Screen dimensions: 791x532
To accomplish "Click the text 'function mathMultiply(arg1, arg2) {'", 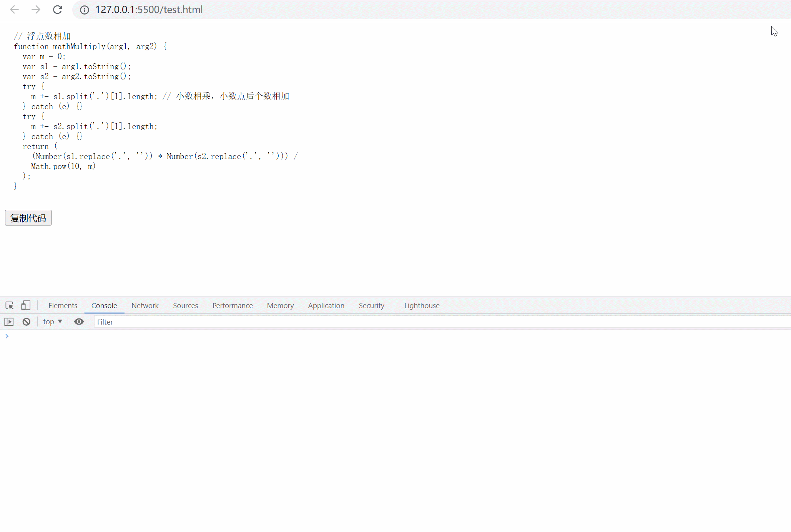I will (90, 46).
